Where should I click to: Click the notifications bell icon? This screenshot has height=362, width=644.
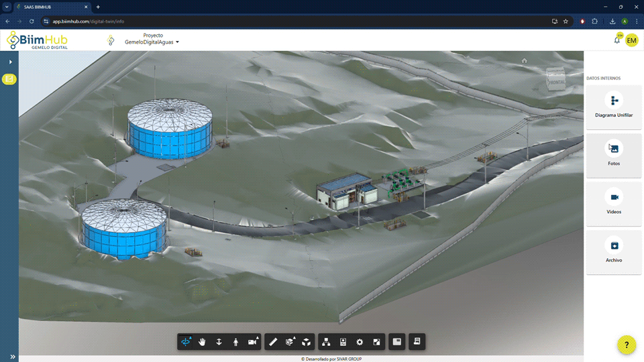pos(616,40)
